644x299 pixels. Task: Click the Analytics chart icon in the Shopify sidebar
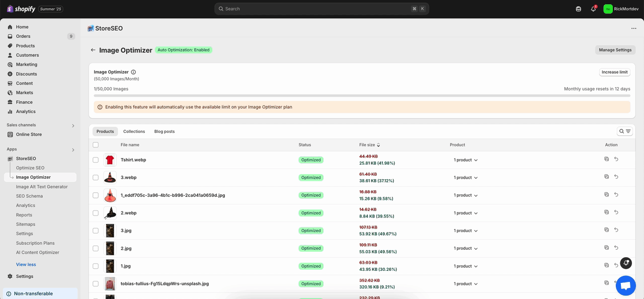(10, 111)
